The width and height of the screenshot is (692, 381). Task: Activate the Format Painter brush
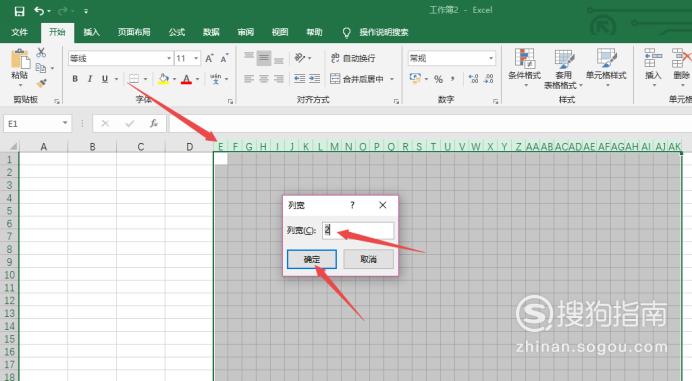point(41,83)
